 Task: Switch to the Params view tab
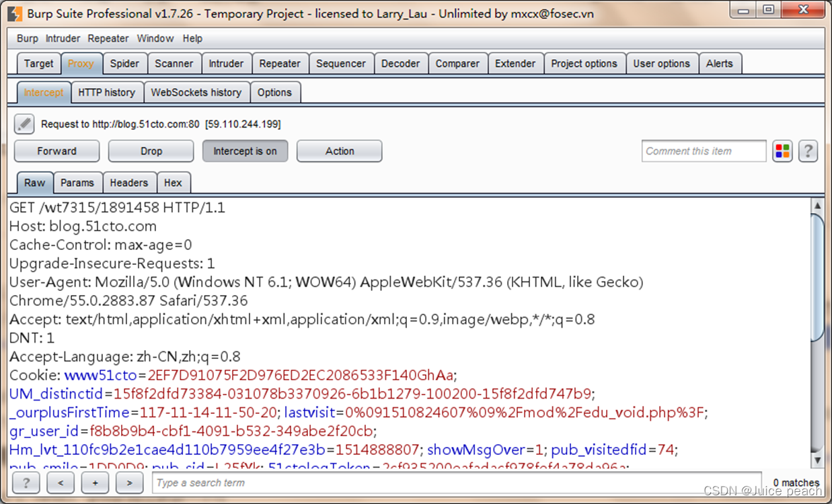(x=77, y=183)
